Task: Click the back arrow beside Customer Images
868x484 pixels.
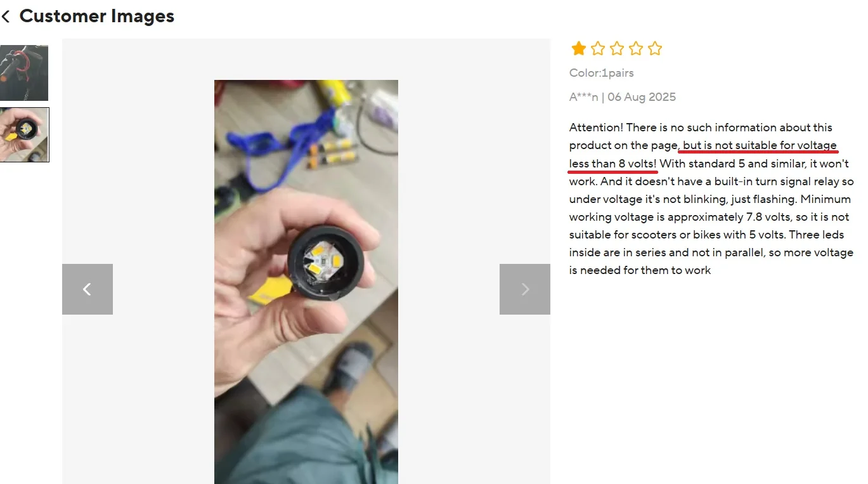Action: tap(6, 16)
